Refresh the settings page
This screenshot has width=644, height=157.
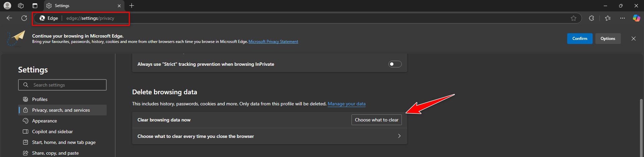24,18
